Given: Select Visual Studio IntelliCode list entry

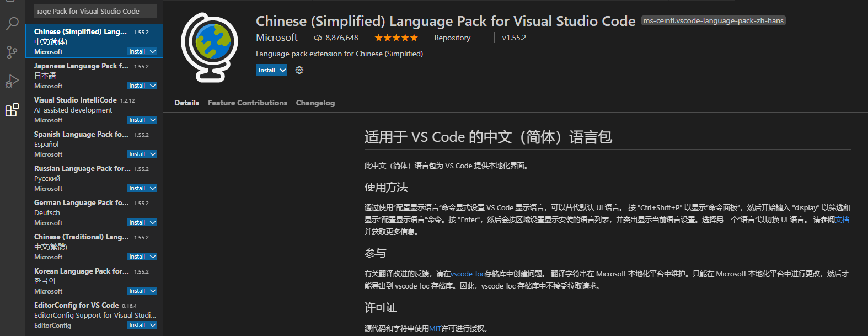Looking at the screenshot, I should [94, 109].
